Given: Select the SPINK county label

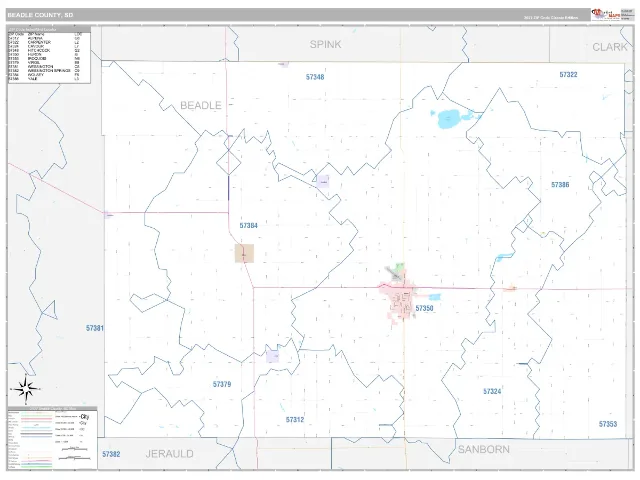Looking at the screenshot, I should click(x=325, y=44).
